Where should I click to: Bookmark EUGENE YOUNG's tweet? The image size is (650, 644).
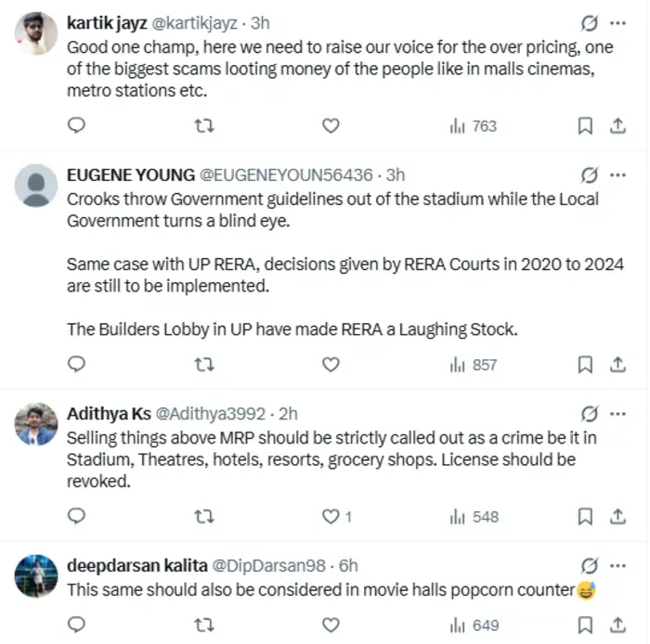pos(585,365)
